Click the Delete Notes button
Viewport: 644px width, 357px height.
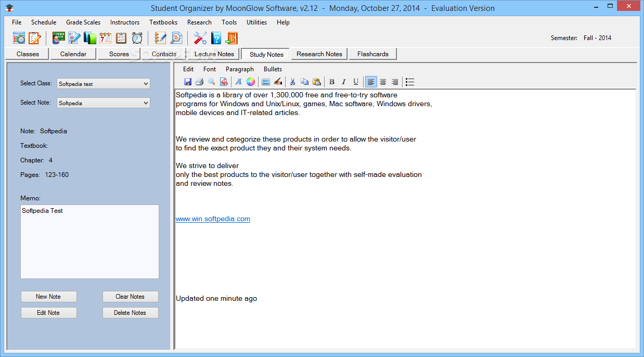coord(130,313)
